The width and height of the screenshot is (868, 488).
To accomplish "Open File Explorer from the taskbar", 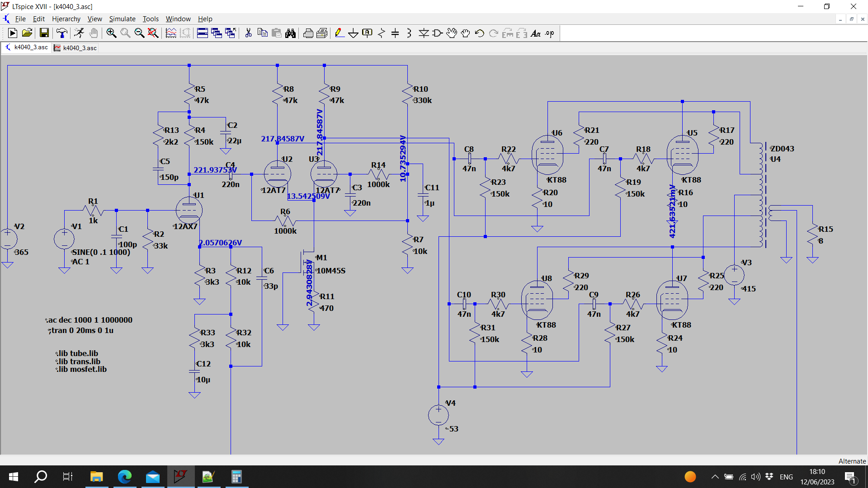I will 96,477.
